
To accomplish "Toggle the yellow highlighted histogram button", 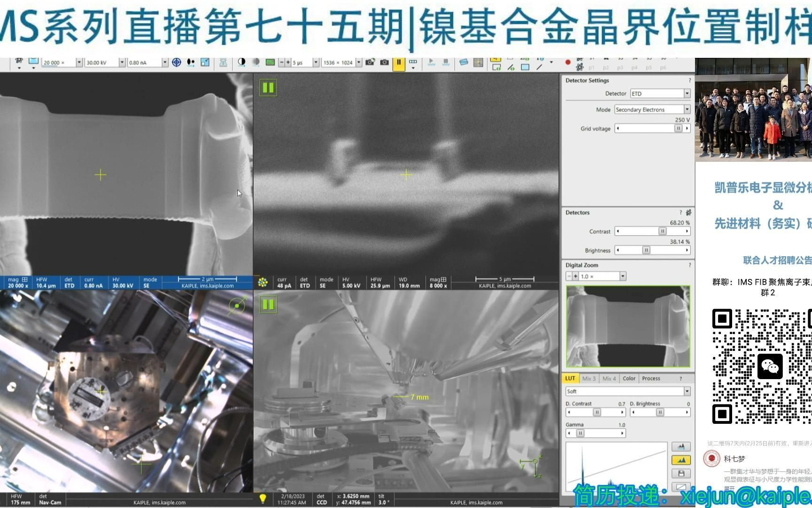I will click(x=681, y=460).
